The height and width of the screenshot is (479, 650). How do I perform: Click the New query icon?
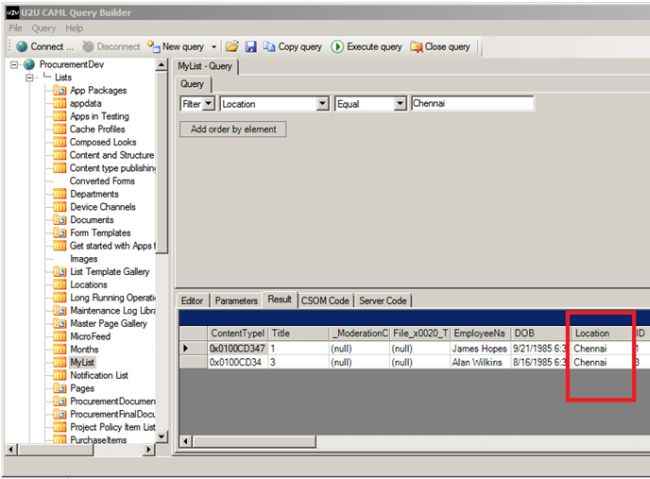(154, 47)
